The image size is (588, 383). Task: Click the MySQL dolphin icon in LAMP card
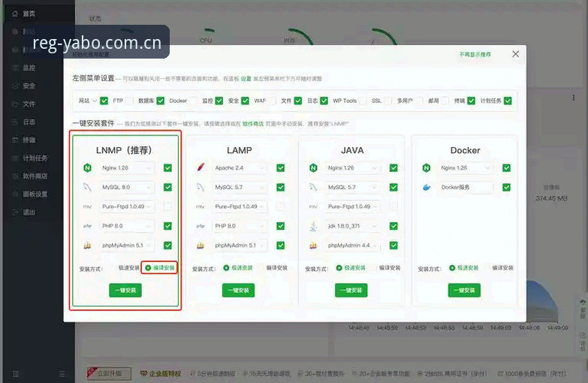[201, 187]
